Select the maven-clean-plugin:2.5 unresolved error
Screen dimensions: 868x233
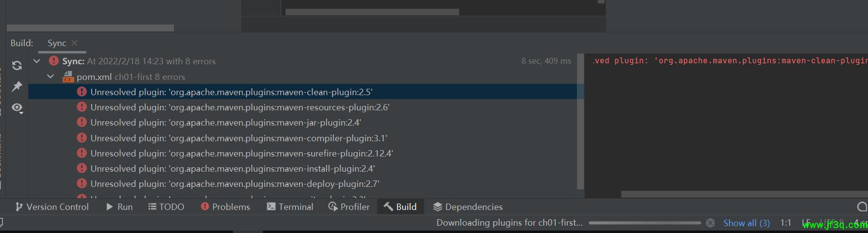[x=231, y=92]
